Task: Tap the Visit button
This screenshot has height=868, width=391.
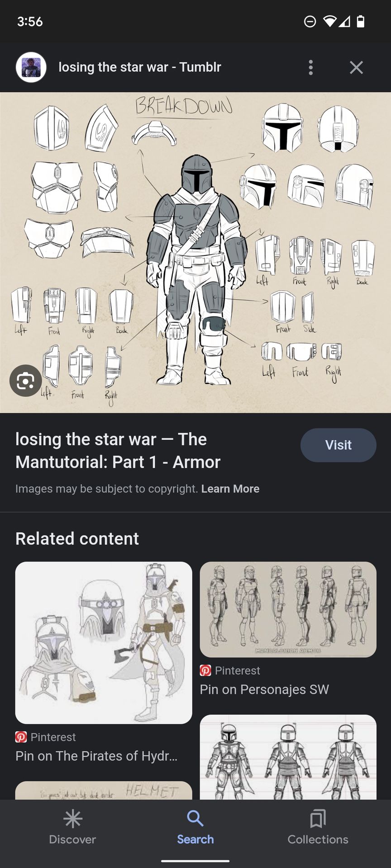Action: (x=338, y=445)
